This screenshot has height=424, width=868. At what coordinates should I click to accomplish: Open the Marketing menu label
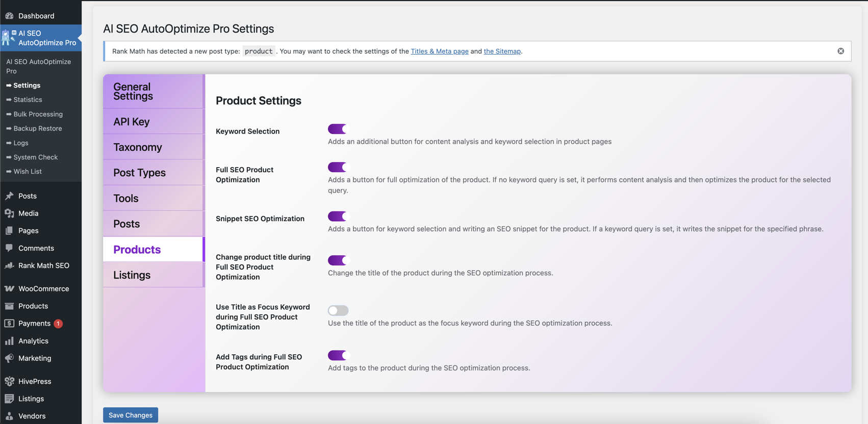click(35, 358)
